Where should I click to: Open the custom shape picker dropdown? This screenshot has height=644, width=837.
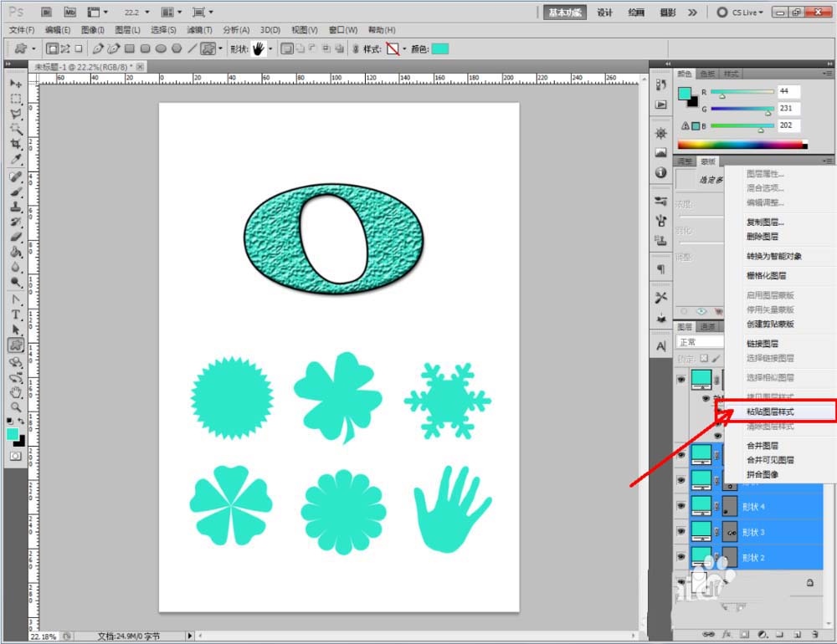pos(270,49)
